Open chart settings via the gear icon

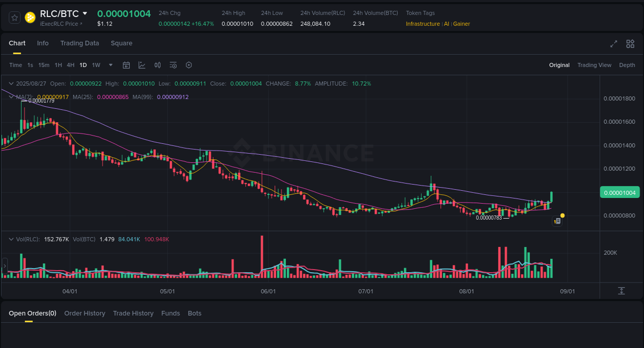(x=189, y=65)
